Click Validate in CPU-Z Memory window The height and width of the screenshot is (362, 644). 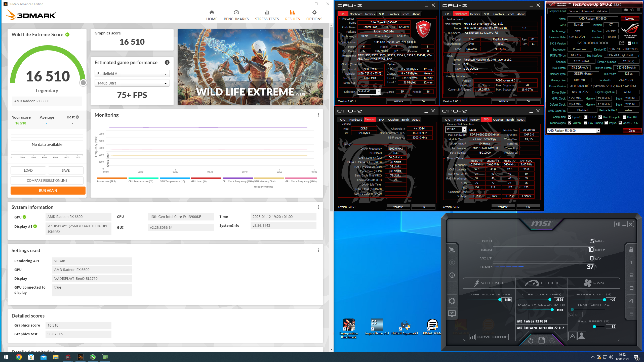pyautogui.click(x=398, y=207)
